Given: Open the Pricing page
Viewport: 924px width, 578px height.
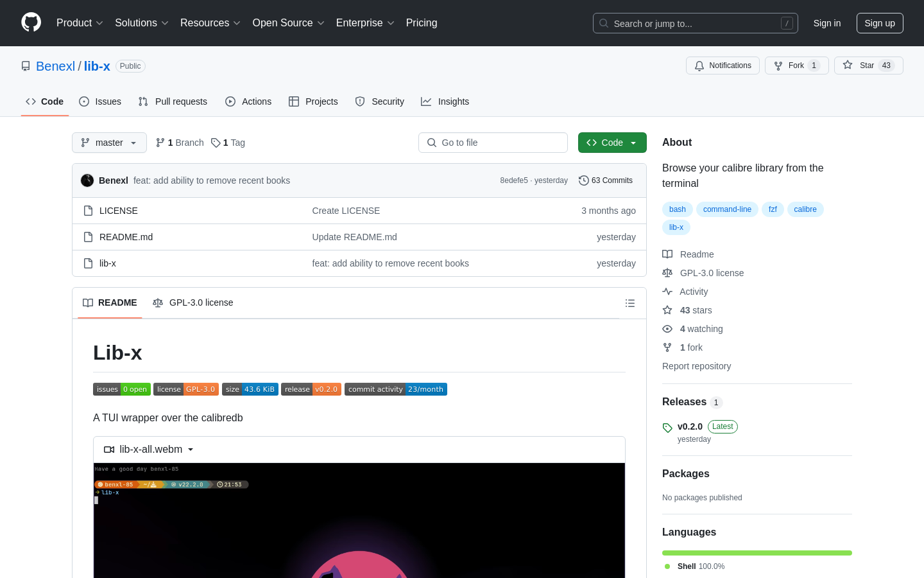Looking at the screenshot, I should tap(422, 23).
